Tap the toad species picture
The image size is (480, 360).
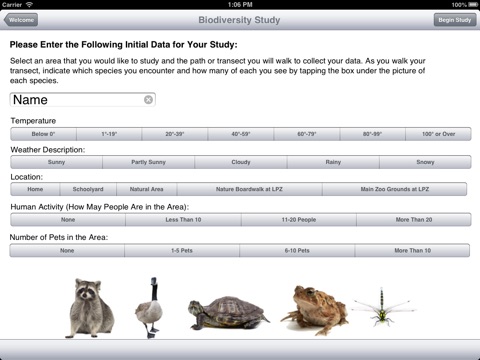(315, 310)
